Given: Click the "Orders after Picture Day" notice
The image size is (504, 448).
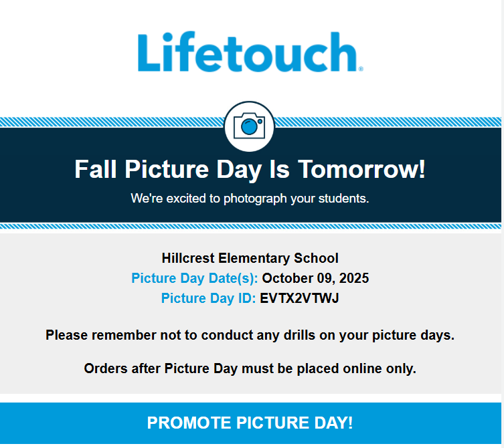Looking at the screenshot, I should 250,368.
